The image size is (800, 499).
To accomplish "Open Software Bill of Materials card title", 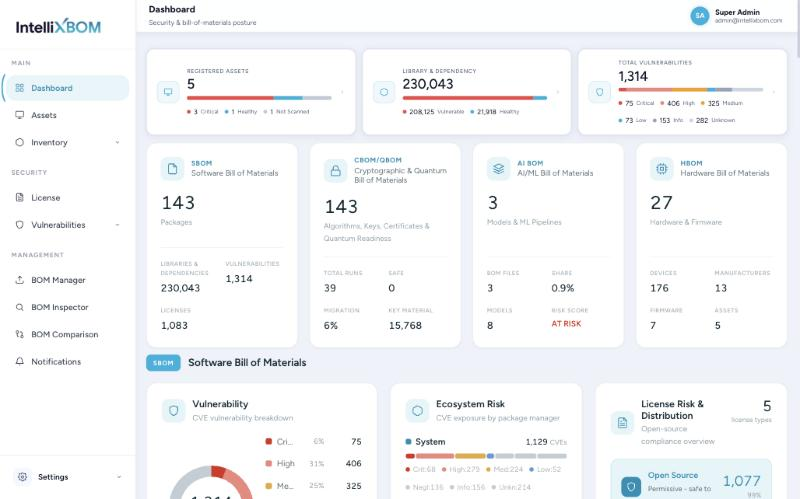I will tap(235, 173).
